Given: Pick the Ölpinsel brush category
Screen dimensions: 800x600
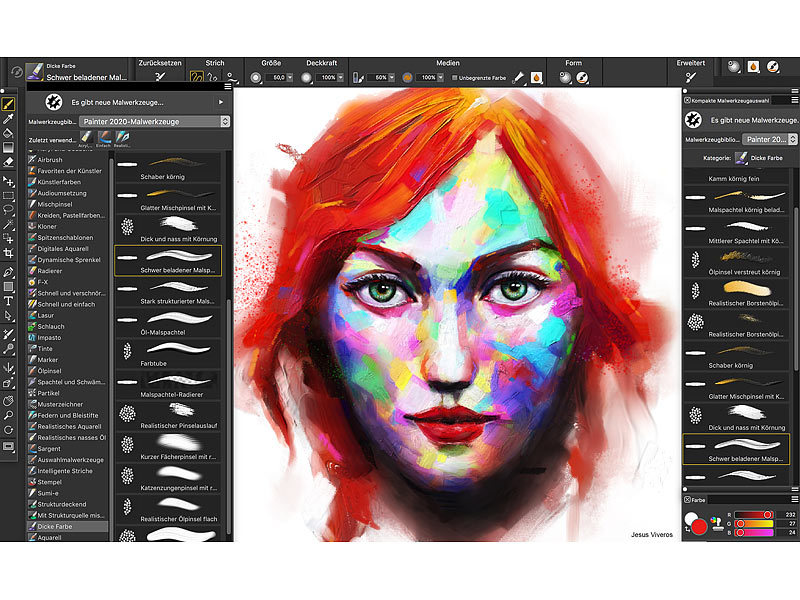Looking at the screenshot, I should [68, 371].
